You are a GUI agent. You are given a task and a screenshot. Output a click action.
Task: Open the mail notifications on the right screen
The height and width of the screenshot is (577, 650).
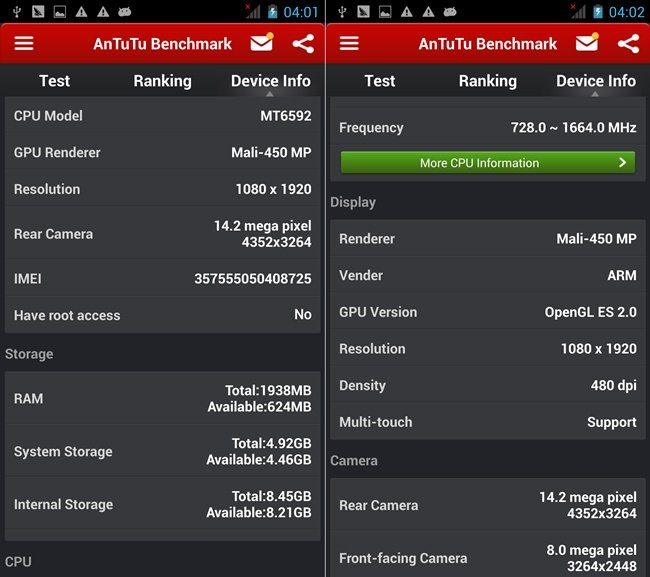click(587, 43)
